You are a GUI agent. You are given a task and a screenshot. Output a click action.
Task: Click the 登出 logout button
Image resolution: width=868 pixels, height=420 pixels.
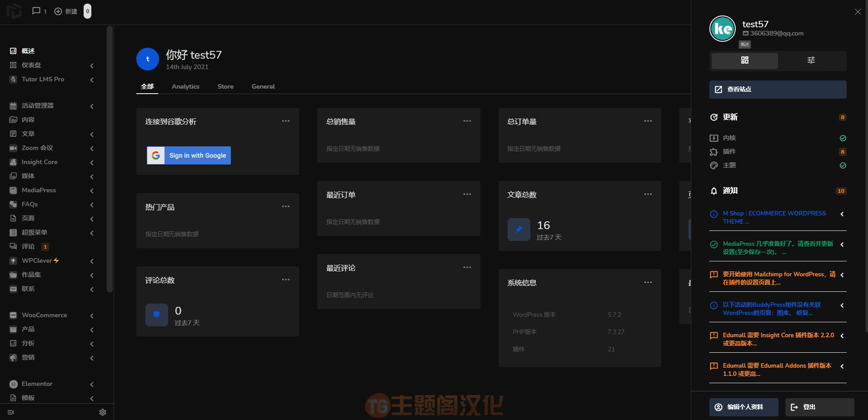819,407
